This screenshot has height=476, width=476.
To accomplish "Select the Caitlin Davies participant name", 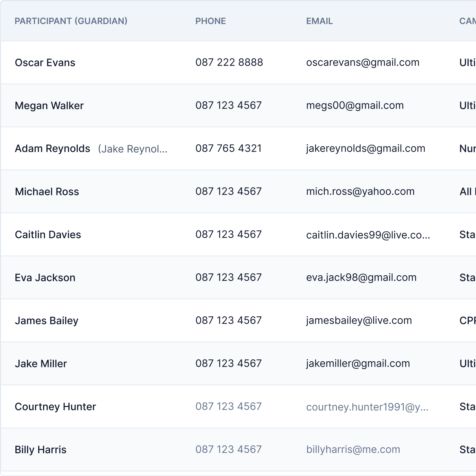I will click(48, 235).
